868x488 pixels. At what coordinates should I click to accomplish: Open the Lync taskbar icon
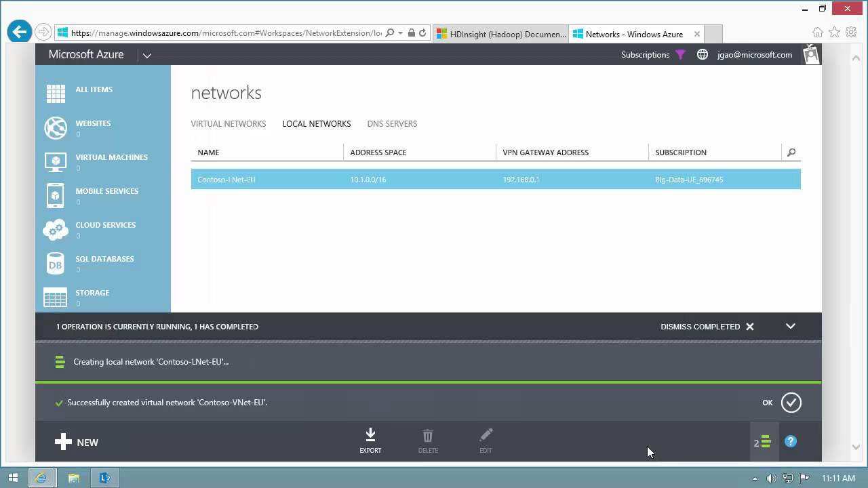104,478
